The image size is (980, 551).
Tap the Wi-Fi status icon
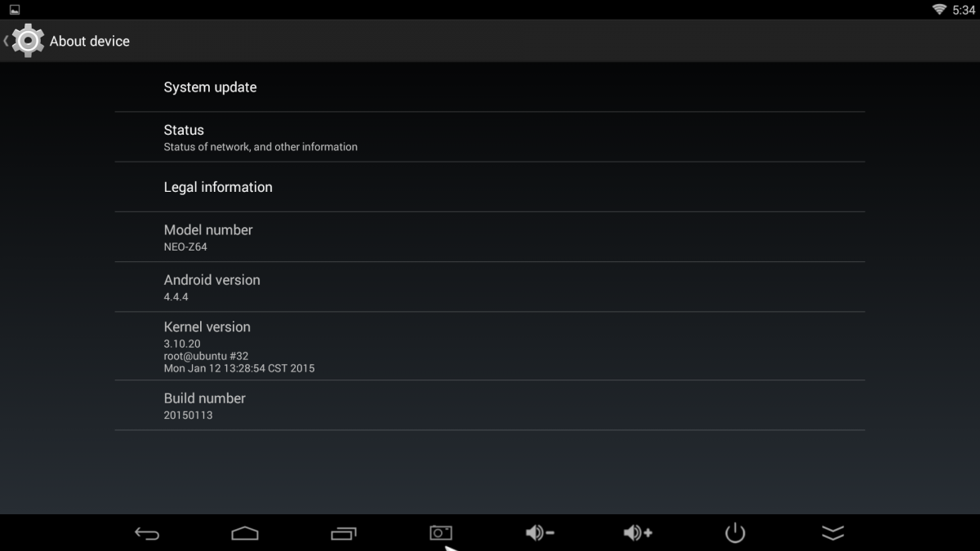coord(940,9)
